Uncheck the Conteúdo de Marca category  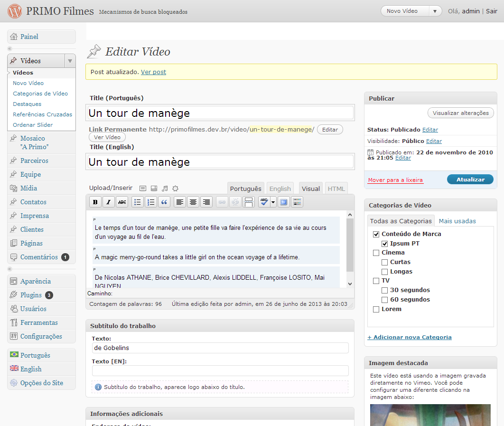376,234
